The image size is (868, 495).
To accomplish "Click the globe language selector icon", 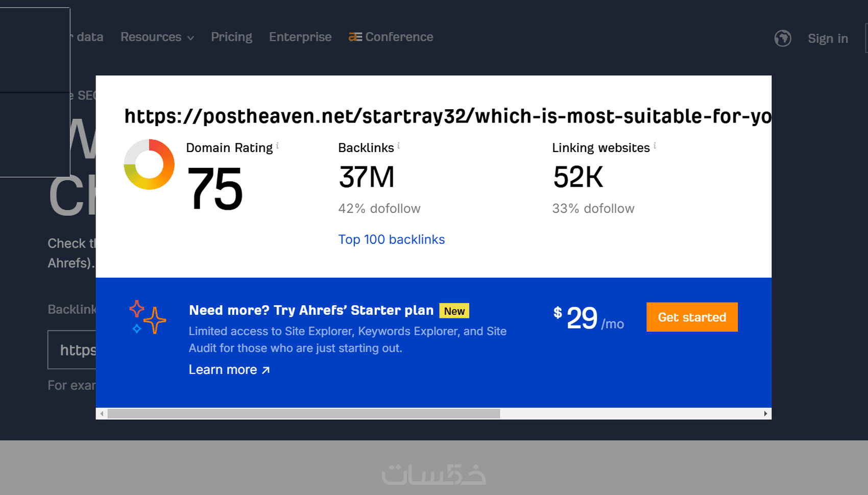I will 783,38.
